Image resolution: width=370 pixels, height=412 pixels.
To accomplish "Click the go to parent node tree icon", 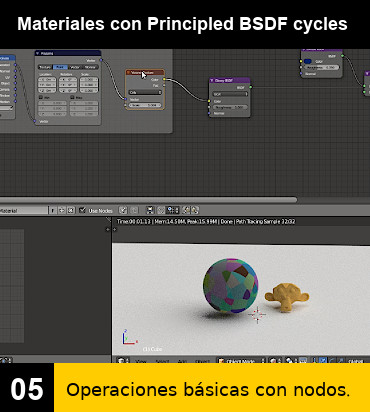I will 134,210.
